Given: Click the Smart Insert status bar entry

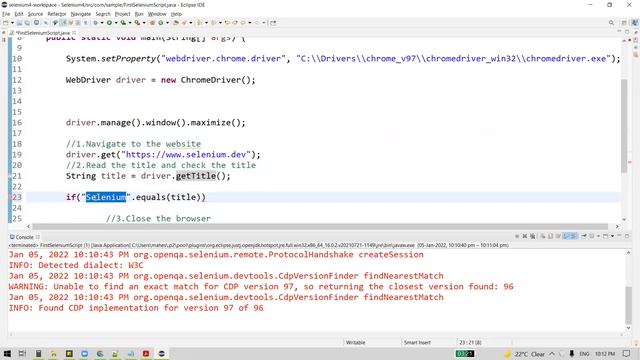Looking at the screenshot, I should coord(417,342).
